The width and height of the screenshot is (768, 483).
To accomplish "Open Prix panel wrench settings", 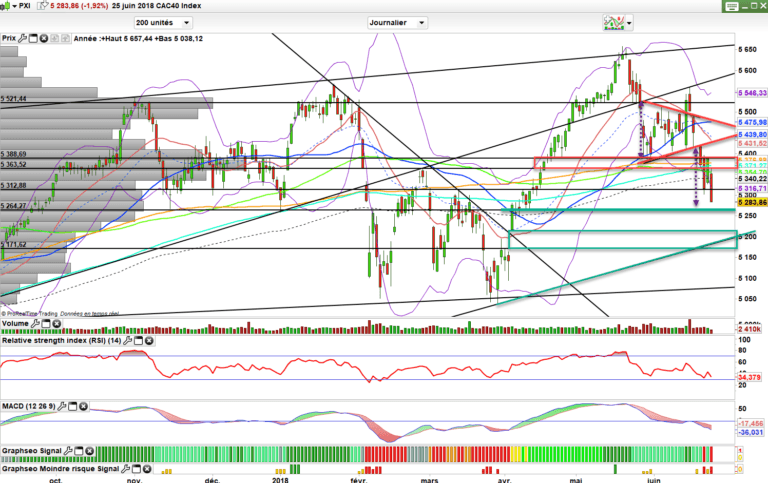I will coord(23,39).
